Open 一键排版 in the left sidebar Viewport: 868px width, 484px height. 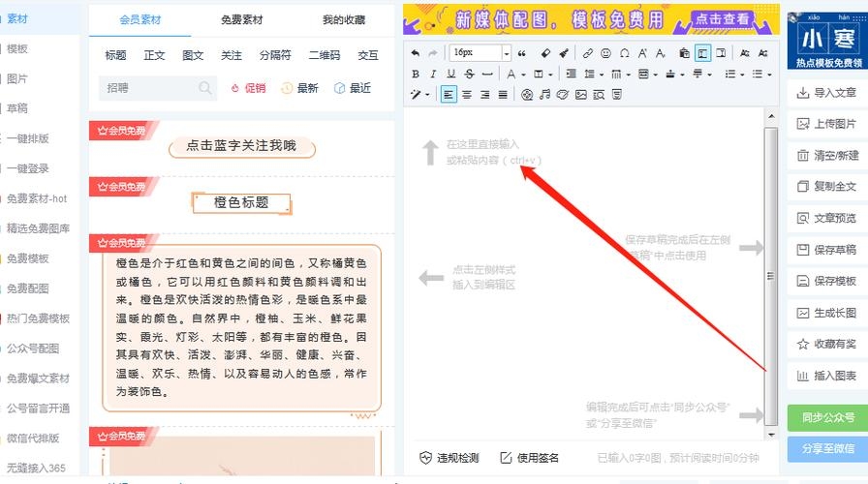point(28,138)
